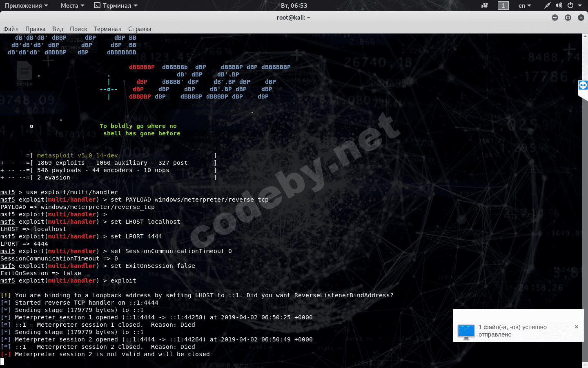Screen dimensions: 588x368
Task: Click the command use exploit/multi/handler
Action: pos(72,192)
